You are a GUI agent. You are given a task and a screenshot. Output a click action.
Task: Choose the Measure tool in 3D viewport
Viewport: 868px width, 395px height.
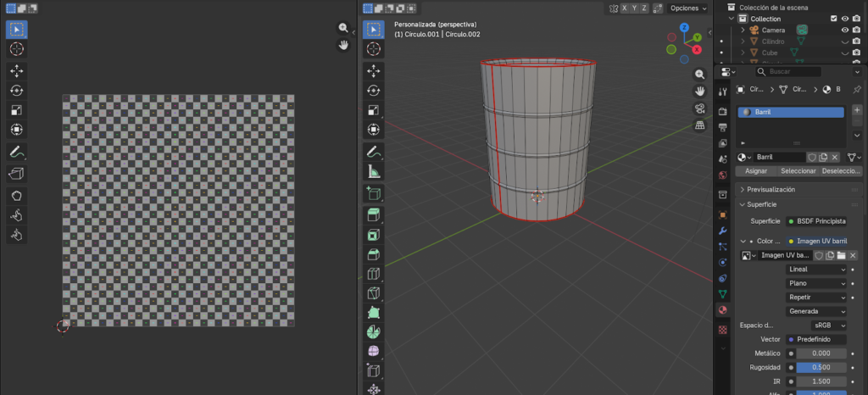(374, 171)
